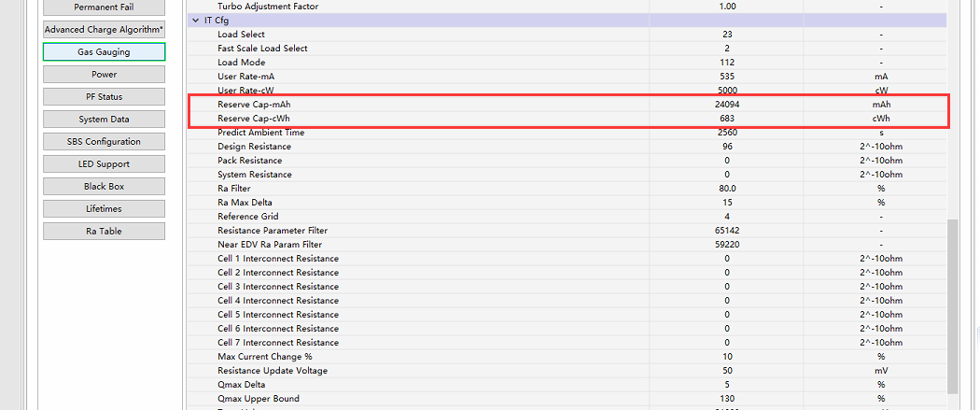Select the IT Cfg section header
This screenshot has width=980, height=410.
coord(567,21)
